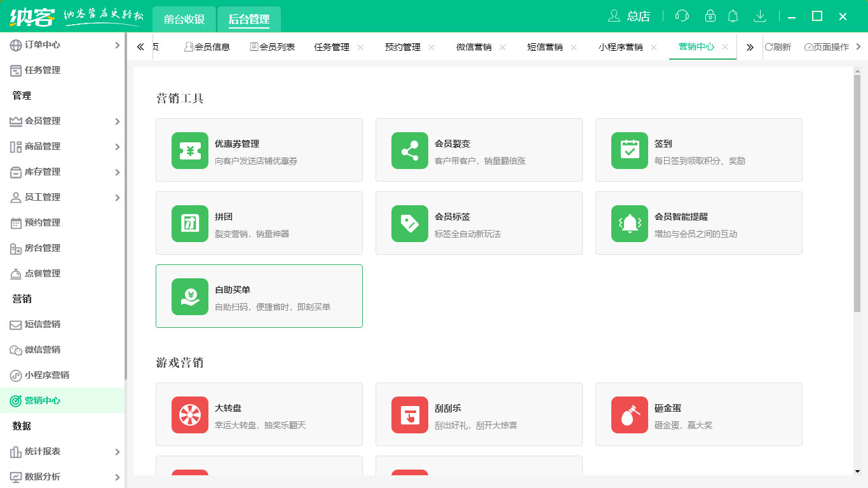Image resolution: width=868 pixels, height=488 pixels.
Task: Click the member fission (会员裂变) share icon
Action: click(410, 151)
